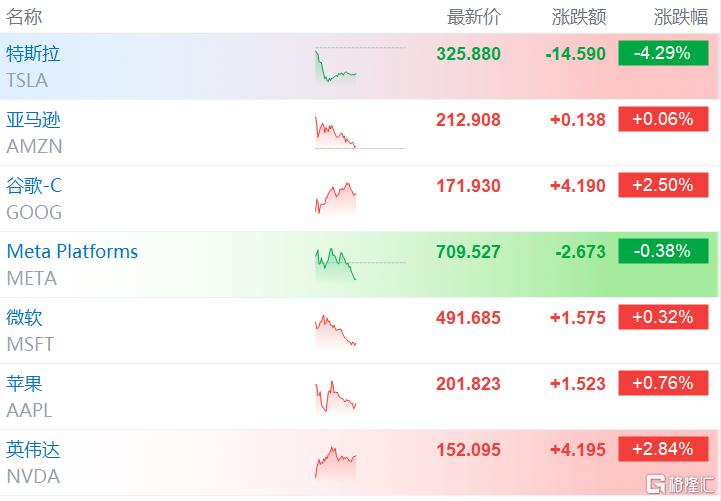The image size is (721, 501).
Task: Select the 苹果 AAPL row price 201.823
Action: coord(468,384)
